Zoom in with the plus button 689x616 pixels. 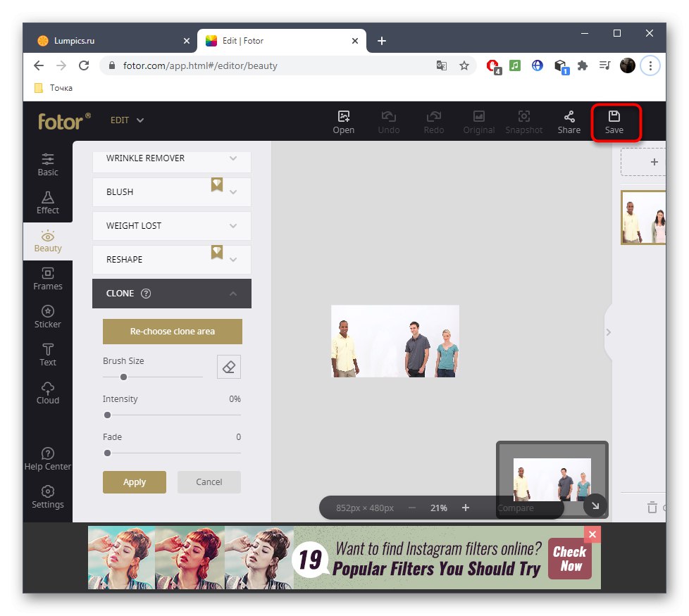point(466,508)
